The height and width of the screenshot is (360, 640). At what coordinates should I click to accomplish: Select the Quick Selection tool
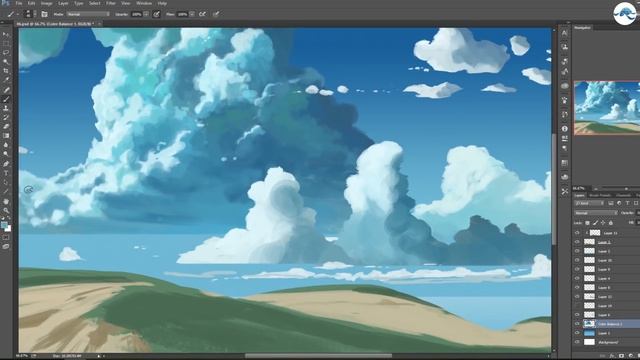tap(6, 62)
